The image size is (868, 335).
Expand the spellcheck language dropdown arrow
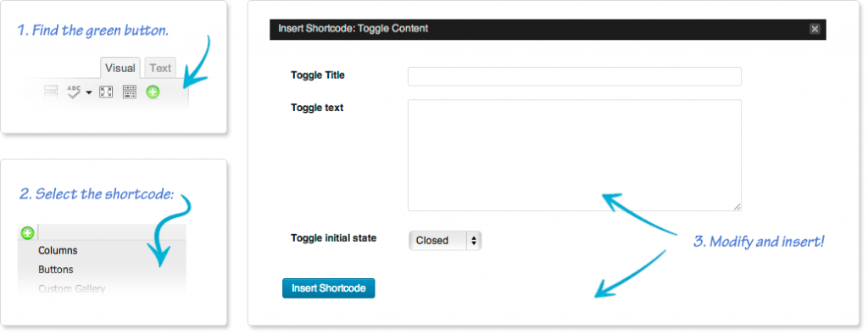pyautogui.click(x=88, y=93)
